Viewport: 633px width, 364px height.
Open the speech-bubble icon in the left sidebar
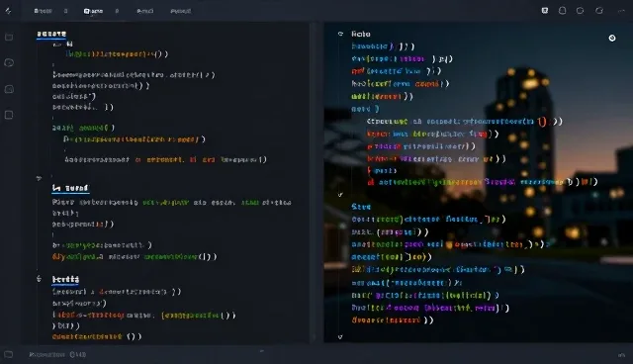9,62
